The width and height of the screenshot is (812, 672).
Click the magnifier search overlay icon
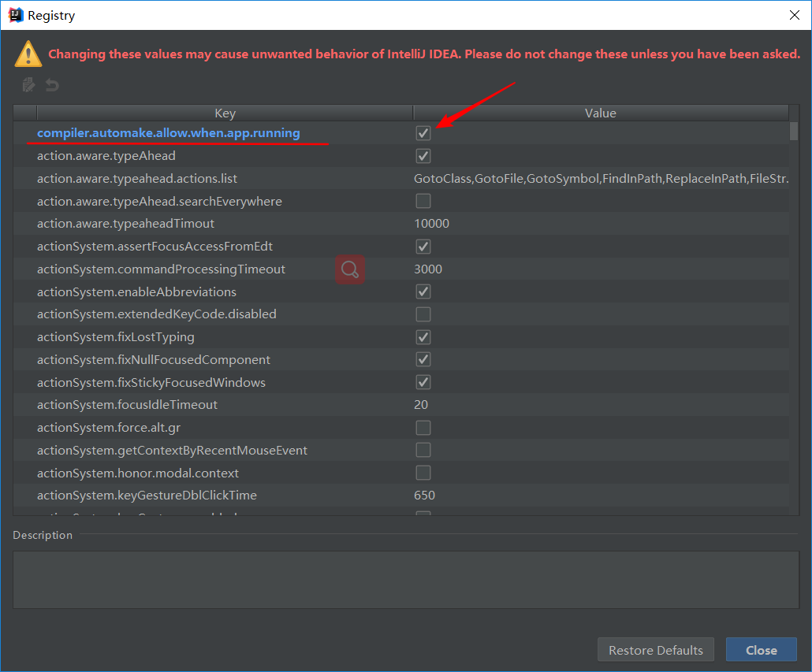coord(350,269)
